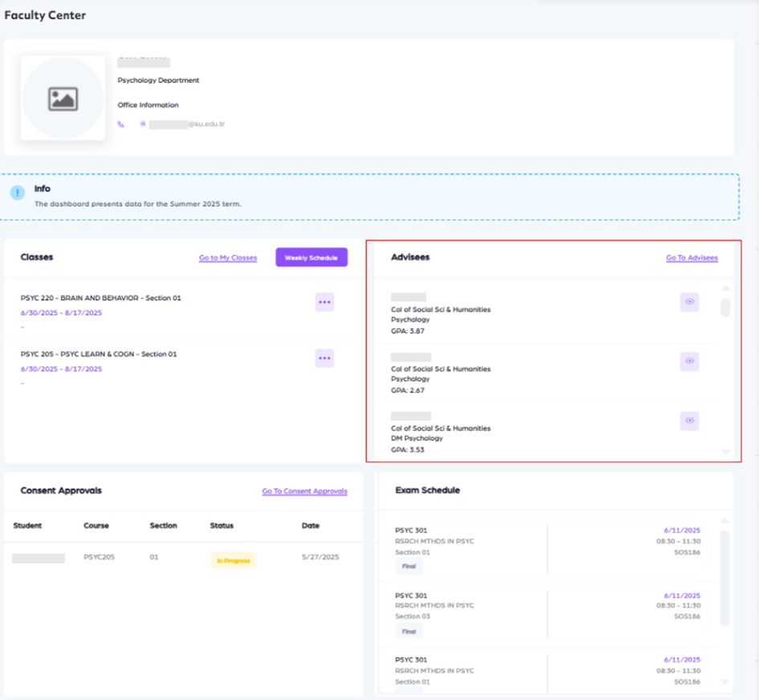View the DM Psychology advisee with GPA 3.53
759x700 pixels.
click(689, 421)
